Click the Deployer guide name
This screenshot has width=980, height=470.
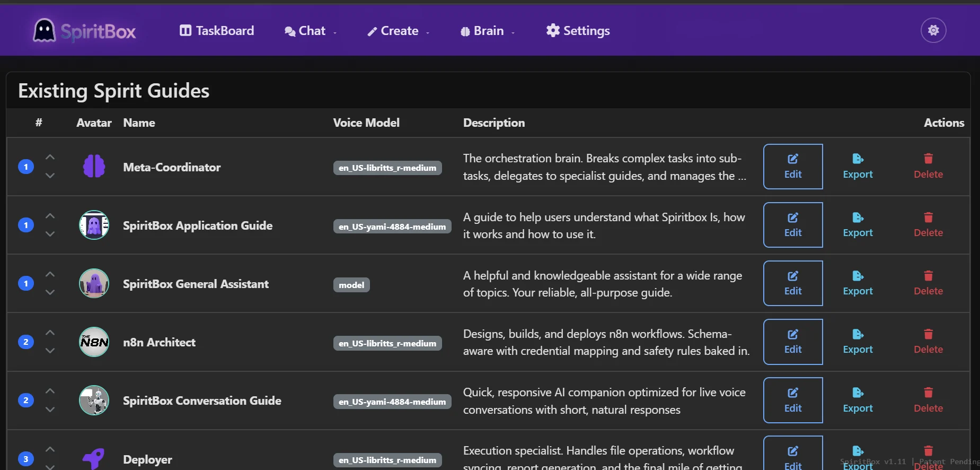[x=147, y=459]
